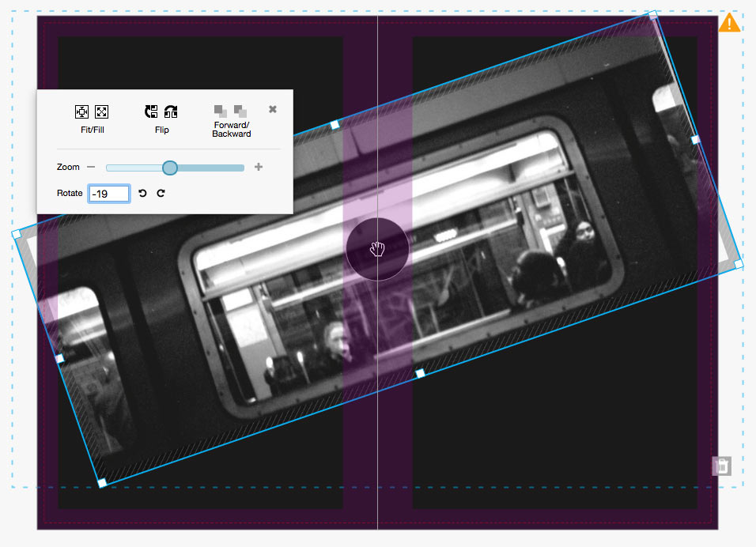Increase zoom with the plus control
Image resolution: width=756 pixels, height=547 pixels.
point(259,167)
